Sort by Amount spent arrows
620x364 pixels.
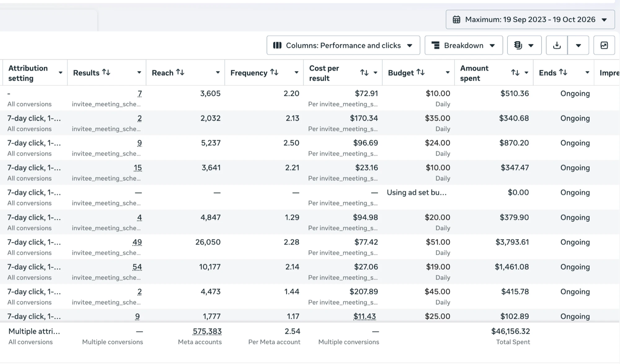pyautogui.click(x=515, y=73)
